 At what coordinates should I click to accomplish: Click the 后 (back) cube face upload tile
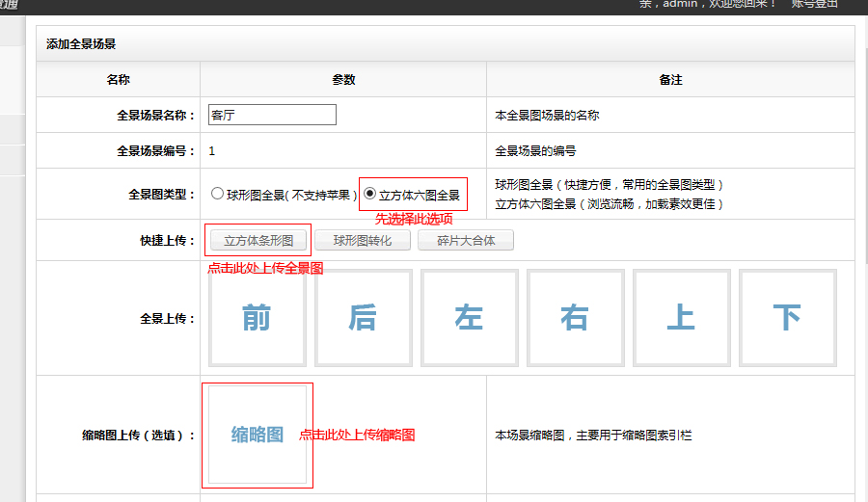tap(364, 317)
